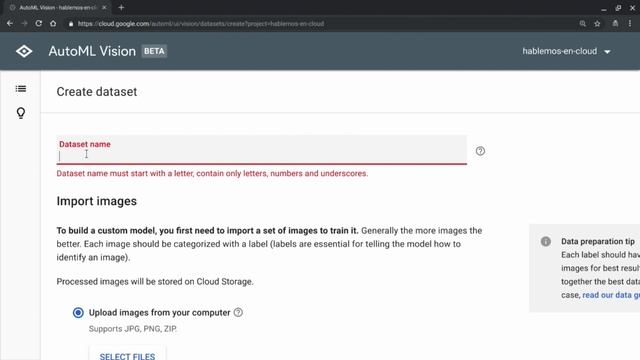Open the read our data guide link

pyautogui.click(x=611, y=295)
